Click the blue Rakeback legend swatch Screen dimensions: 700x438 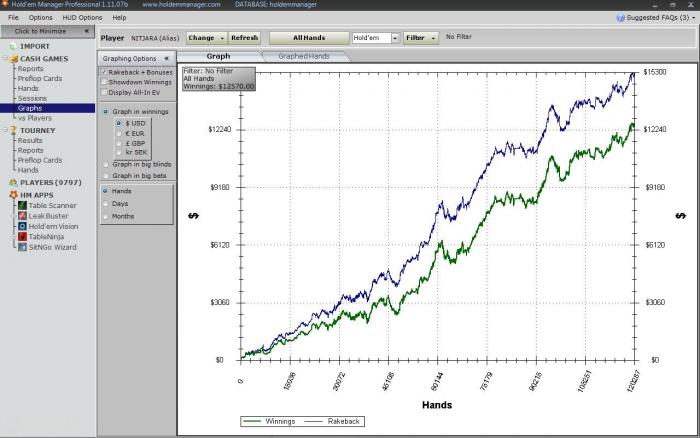[313, 421]
